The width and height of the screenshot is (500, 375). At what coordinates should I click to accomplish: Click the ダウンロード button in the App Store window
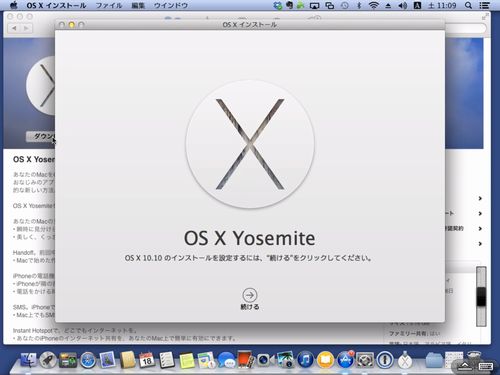tap(41, 136)
